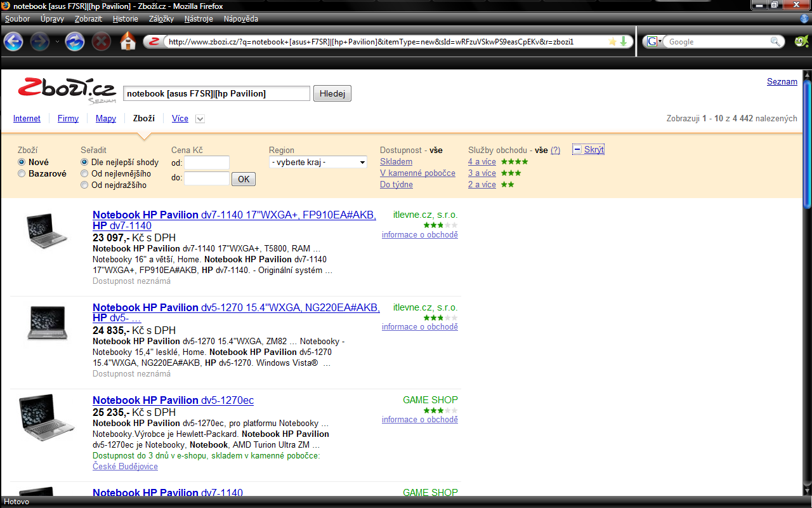Filter shops rated 2 a více

(x=482, y=184)
